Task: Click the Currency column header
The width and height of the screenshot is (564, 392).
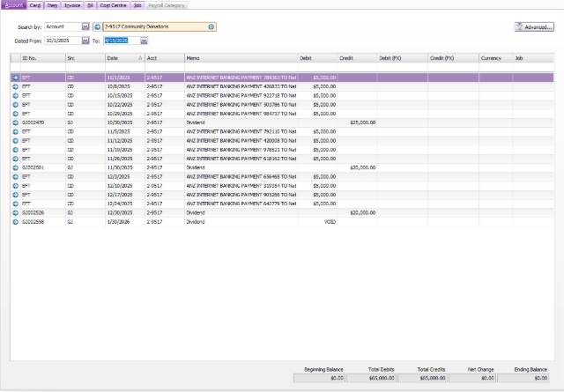Action: (x=495, y=58)
